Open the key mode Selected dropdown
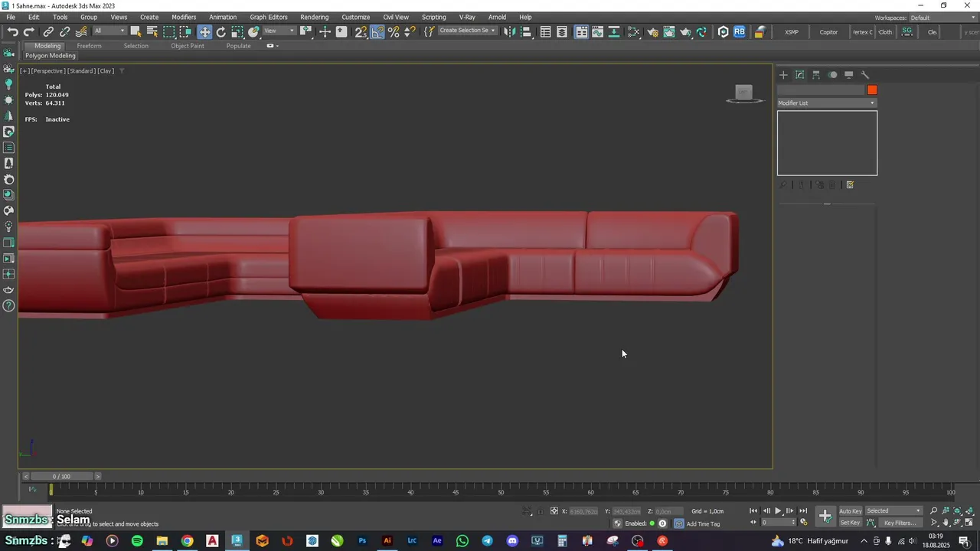 click(893, 511)
